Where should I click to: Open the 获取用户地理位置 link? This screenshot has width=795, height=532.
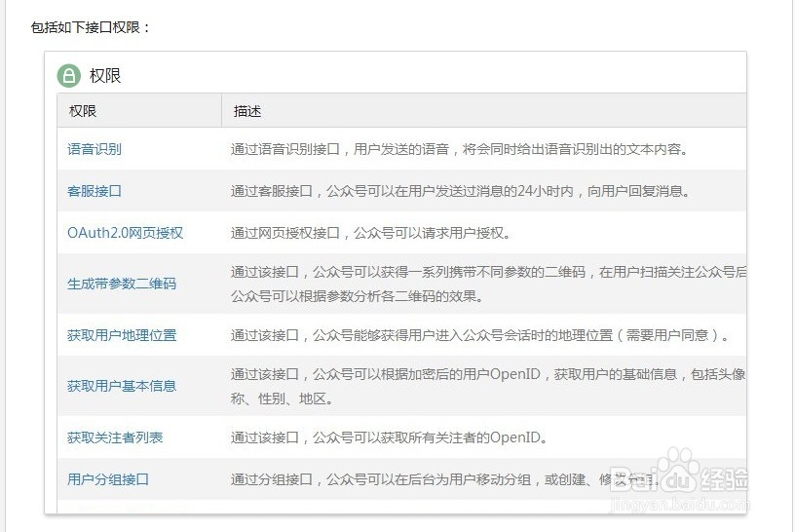(122, 335)
